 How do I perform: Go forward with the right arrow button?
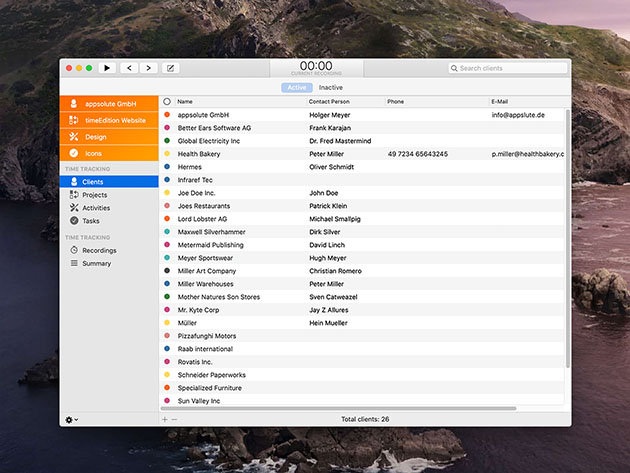pyautogui.click(x=148, y=68)
